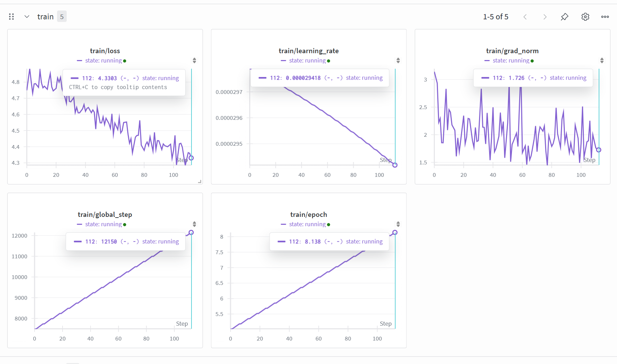Open the train section settings gear

[x=585, y=17]
